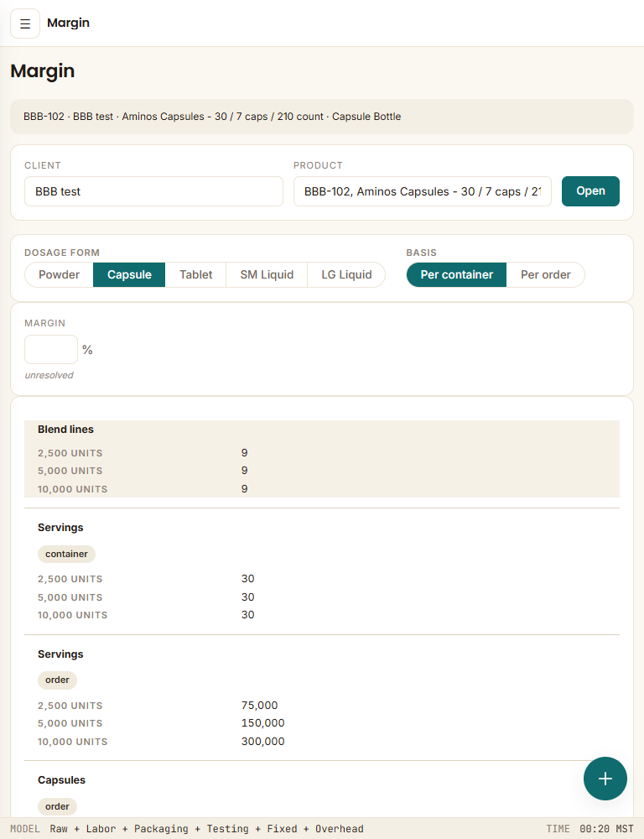Click the Blend lines heading
Screen dimensions: 644x839
65,429
